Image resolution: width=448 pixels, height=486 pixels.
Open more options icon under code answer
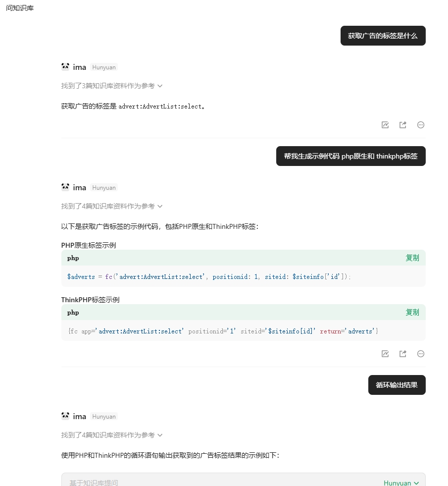pyautogui.click(x=420, y=354)
